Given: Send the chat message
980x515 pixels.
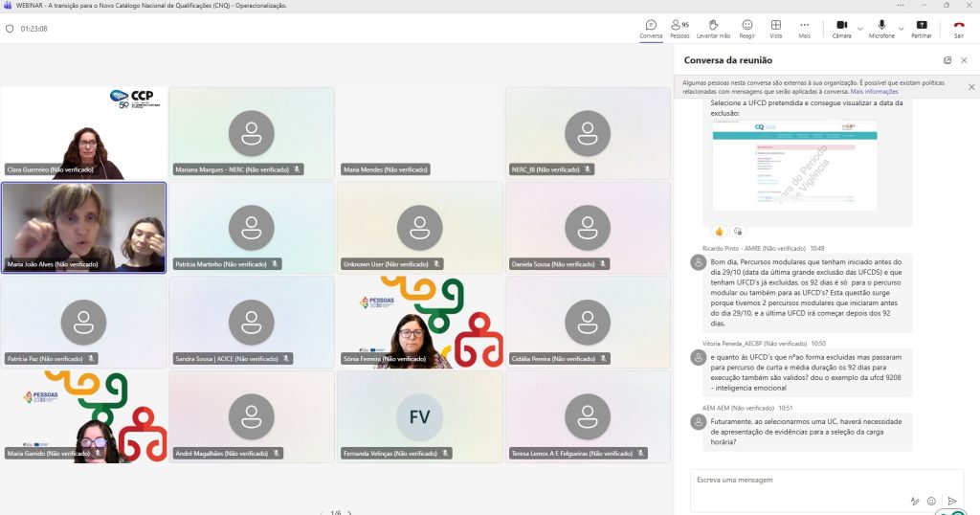Looking at the screenshot, I should [x=951, y=501].
